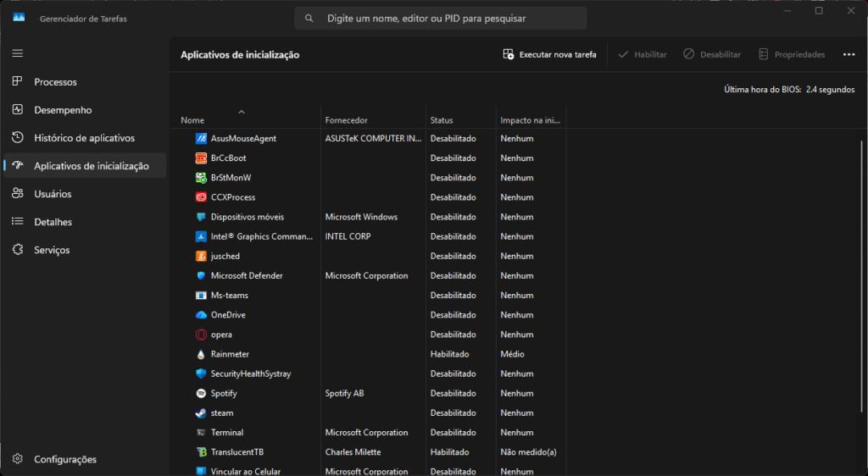This screenshot has width=868, height=476.
Task: Click the Dispositivos móveis icon
Action: [x=201, y=217]
